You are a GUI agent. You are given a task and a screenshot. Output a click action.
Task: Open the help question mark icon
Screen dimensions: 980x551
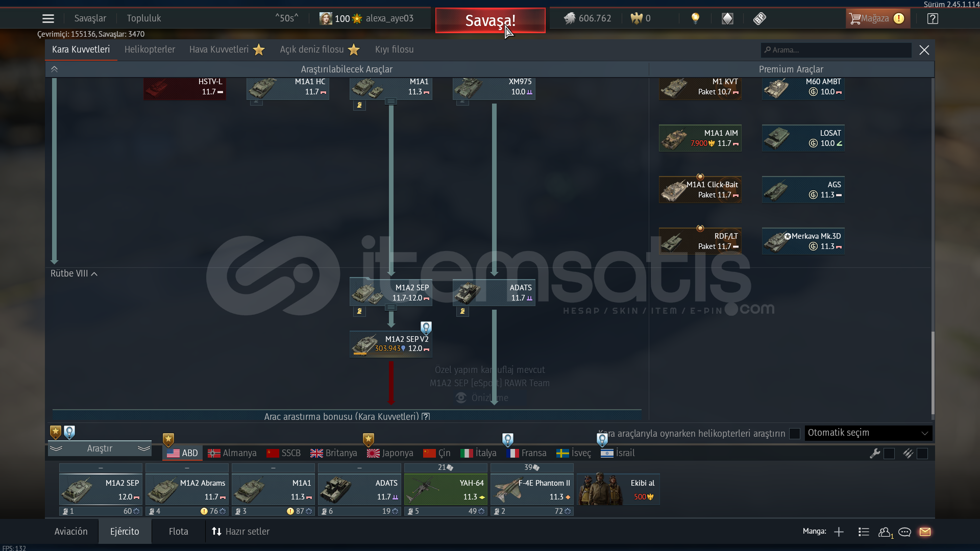coord(933,19)
